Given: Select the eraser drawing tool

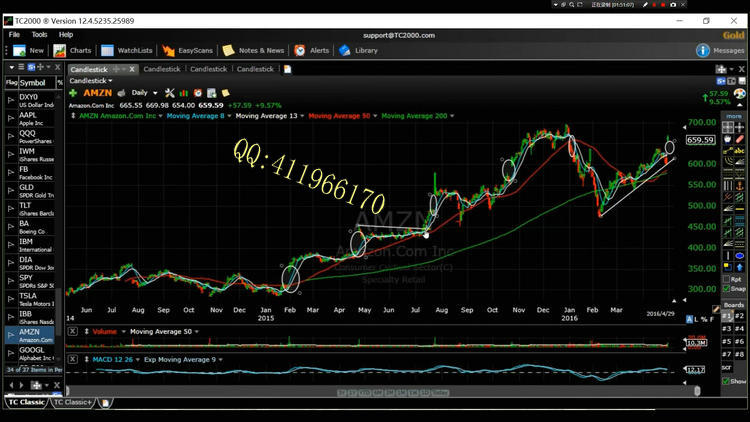Looking at the screenshot, I should tap(739, 139).
